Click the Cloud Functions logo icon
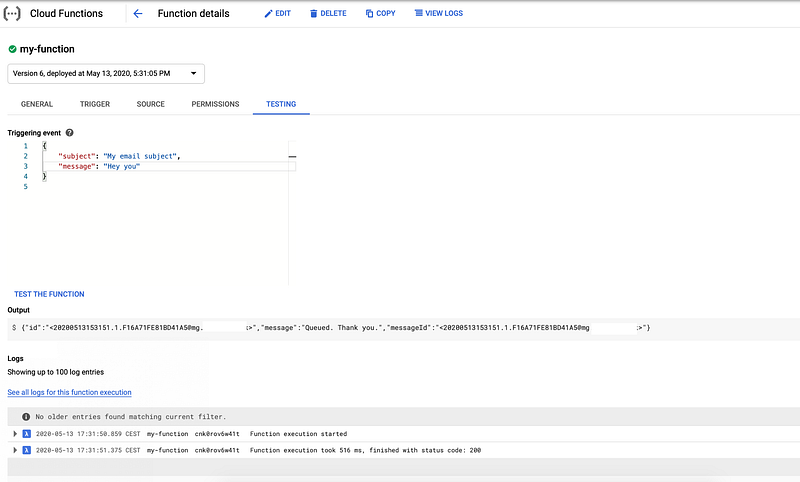The image size is (800, 482). [12, 13]
